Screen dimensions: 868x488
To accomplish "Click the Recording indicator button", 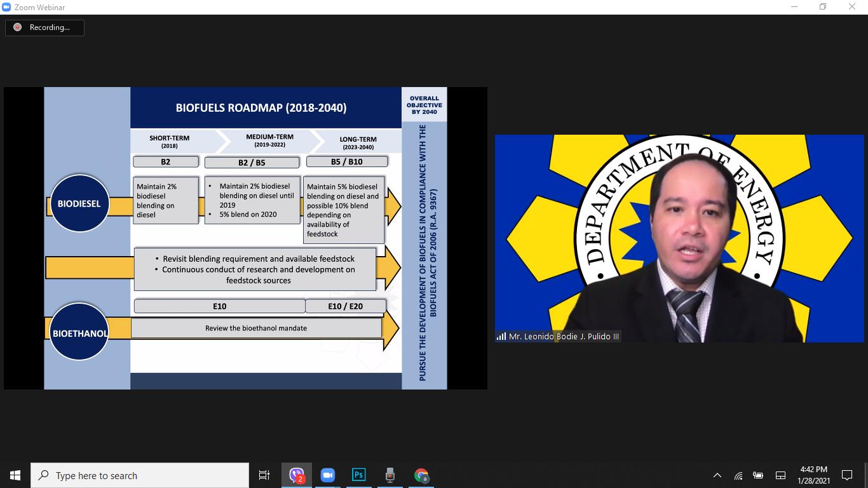I will tap(44, 27).
